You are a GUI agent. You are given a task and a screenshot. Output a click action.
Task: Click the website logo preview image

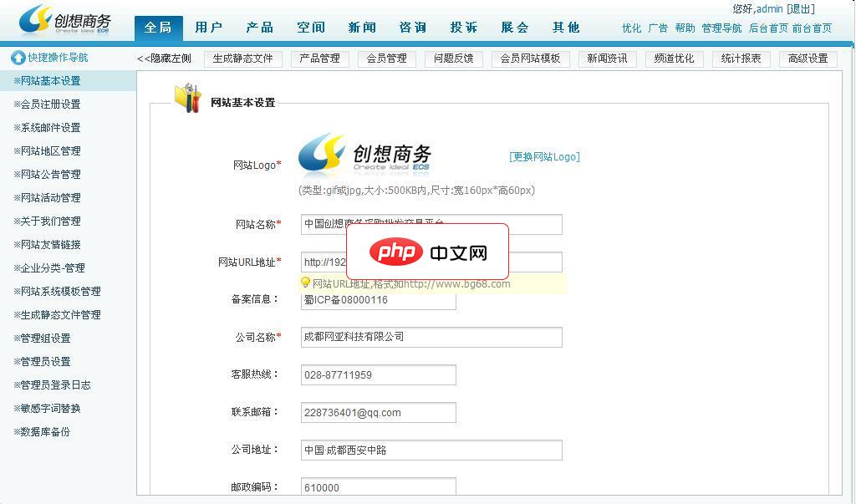pyautogui.click(x=364, y=155)
